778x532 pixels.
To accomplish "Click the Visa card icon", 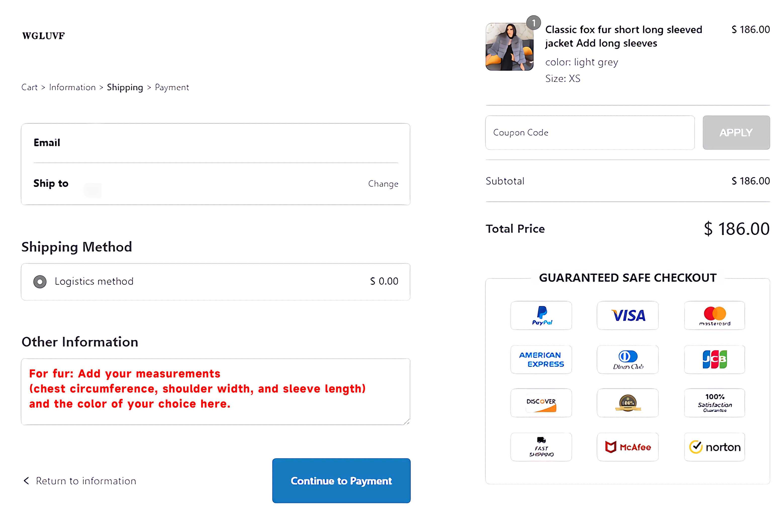I will tap(627, 315).
